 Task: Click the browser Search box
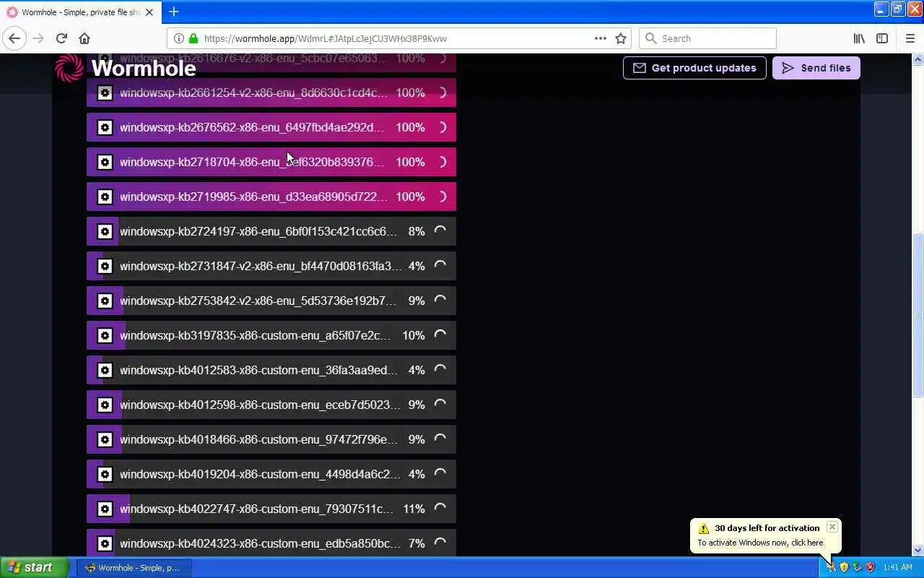707,38
